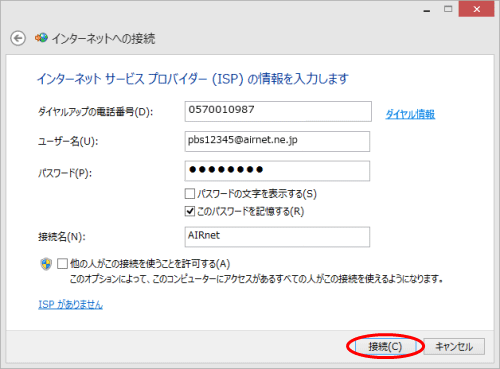The height and width of the screenshot is (369, 500).
Task: Maximize the connection window
Action: 448,9
